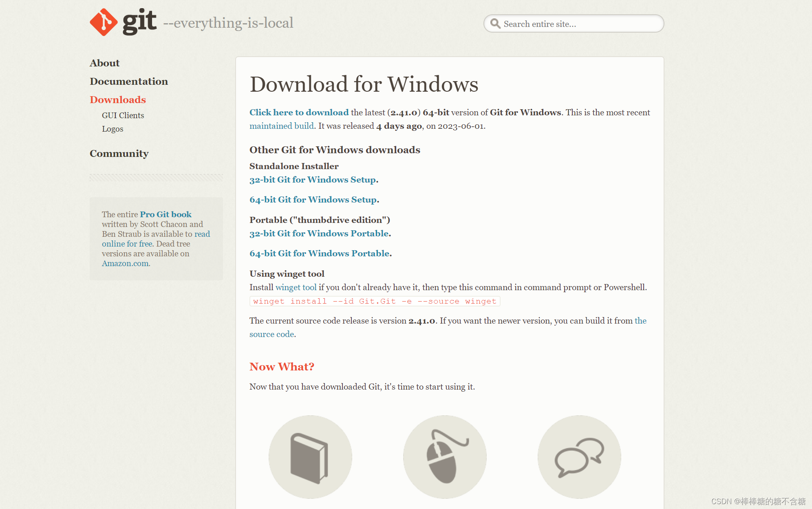This screenshot has width=812, height=509.
Task: Open the mouse icon under Now What
Action: point(445,457)
